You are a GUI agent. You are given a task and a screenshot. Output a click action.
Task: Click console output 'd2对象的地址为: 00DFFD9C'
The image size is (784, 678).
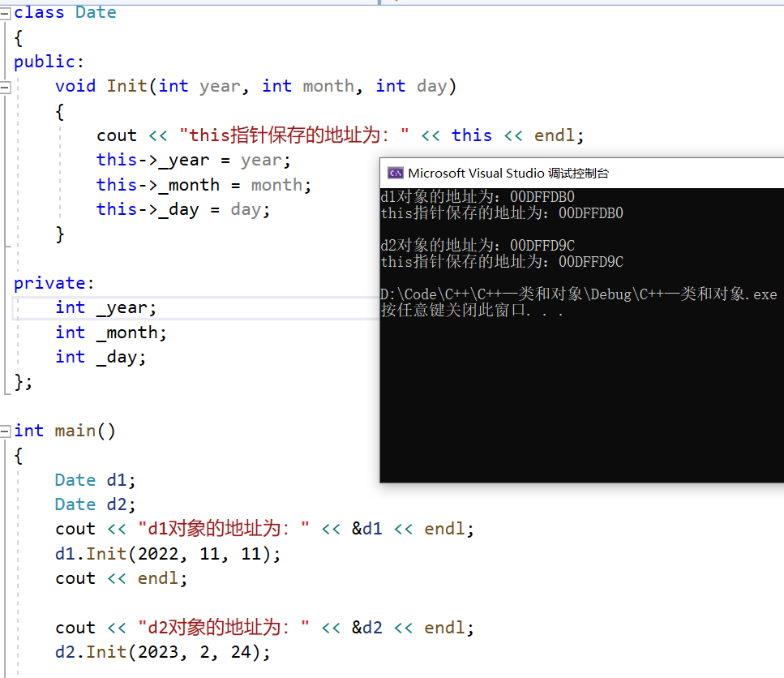point(478,245)
